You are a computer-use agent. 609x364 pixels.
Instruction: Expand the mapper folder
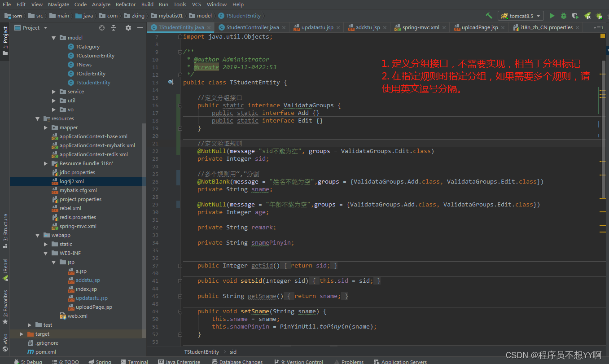46,127
